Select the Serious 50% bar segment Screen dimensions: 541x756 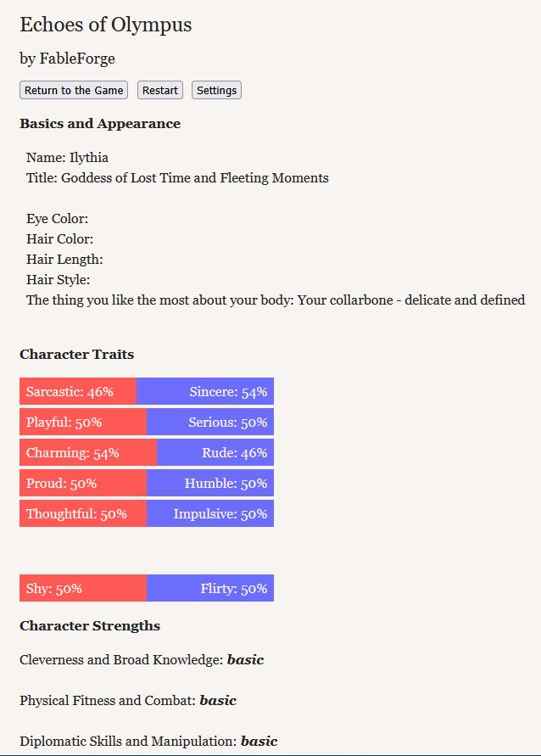coord(210,422)
